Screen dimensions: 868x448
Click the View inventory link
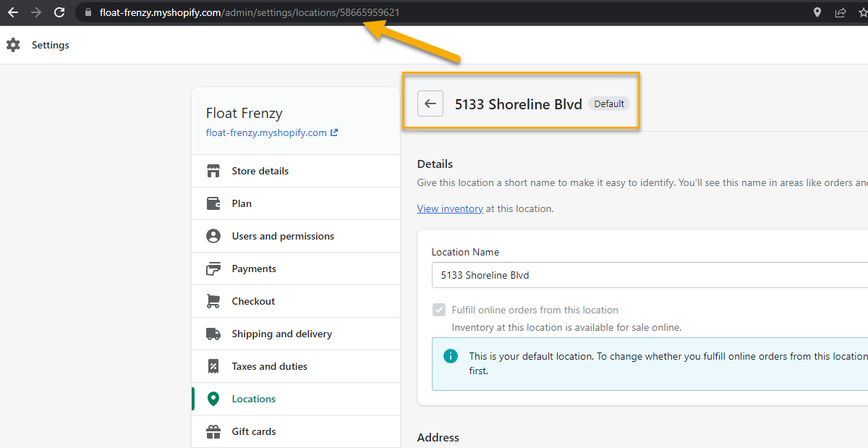[450, 208]
